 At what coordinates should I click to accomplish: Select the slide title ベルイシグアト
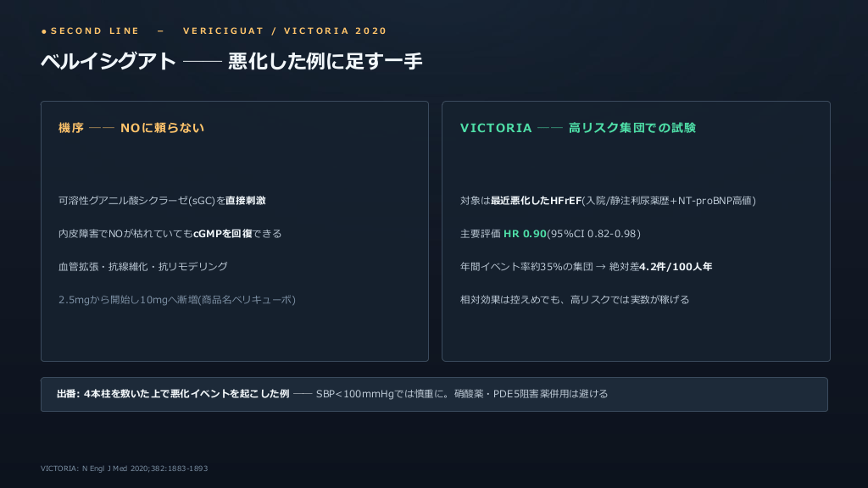tap(108, 61)
